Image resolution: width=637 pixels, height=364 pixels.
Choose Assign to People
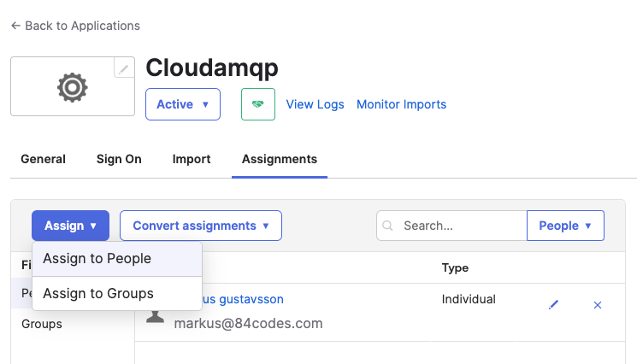(117, 259)
